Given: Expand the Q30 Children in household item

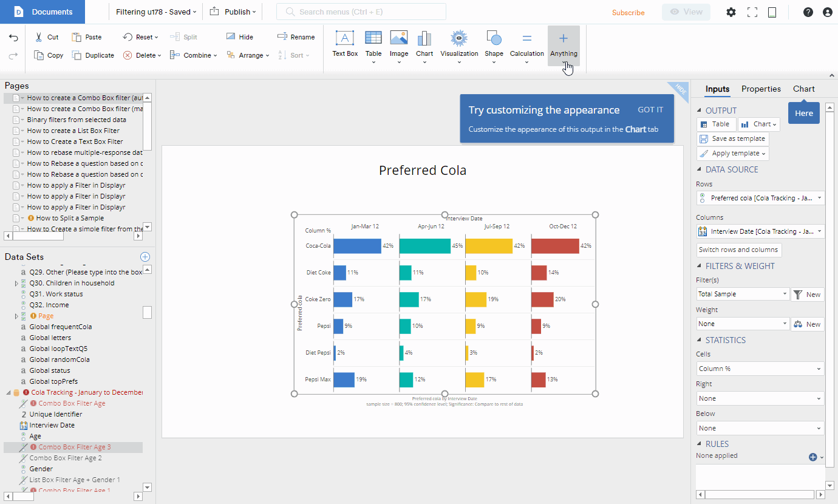Looking at the screenshot, I should pos(16,284).
